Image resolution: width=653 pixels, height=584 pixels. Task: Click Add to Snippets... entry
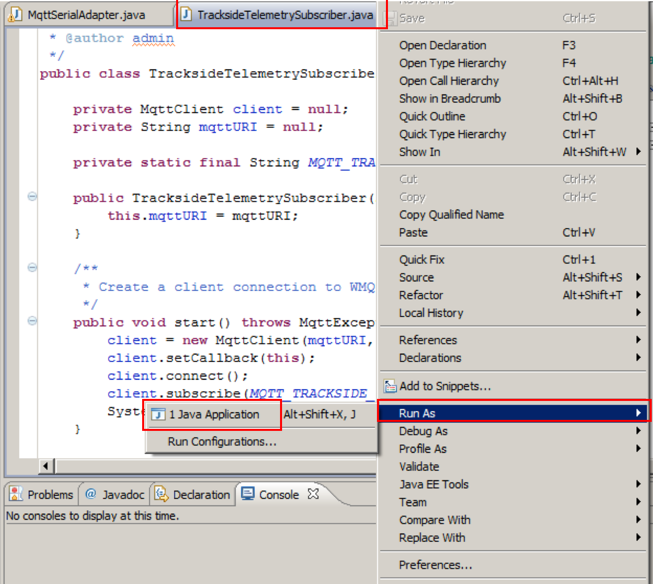[x=513, y=387]
